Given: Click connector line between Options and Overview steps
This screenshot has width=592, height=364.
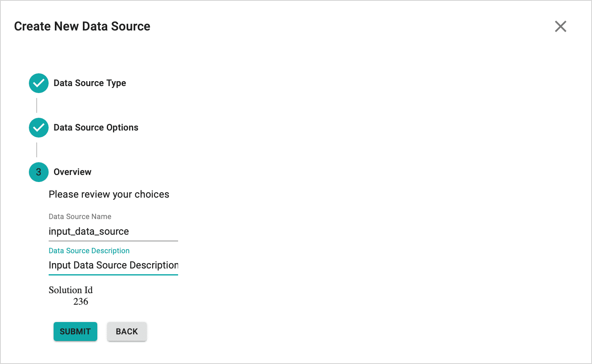Looking at the screenshot, I should [37, 150].
